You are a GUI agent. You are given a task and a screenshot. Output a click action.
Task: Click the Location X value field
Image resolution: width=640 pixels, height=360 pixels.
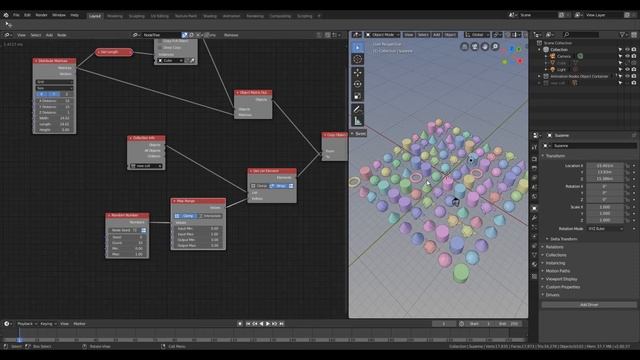[605, 166]
